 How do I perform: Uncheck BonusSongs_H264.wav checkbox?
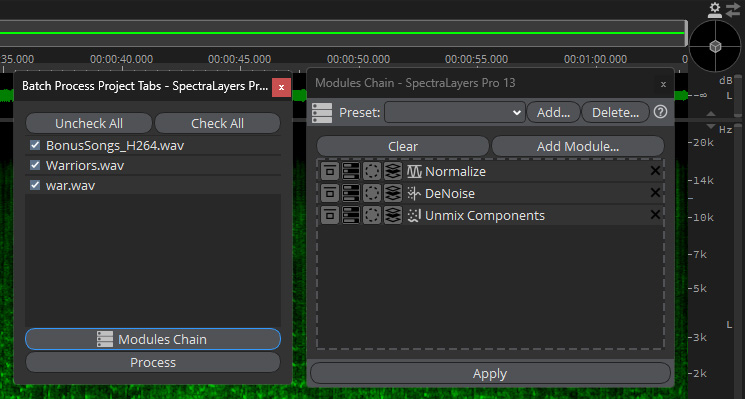click(x=35, y=145)
